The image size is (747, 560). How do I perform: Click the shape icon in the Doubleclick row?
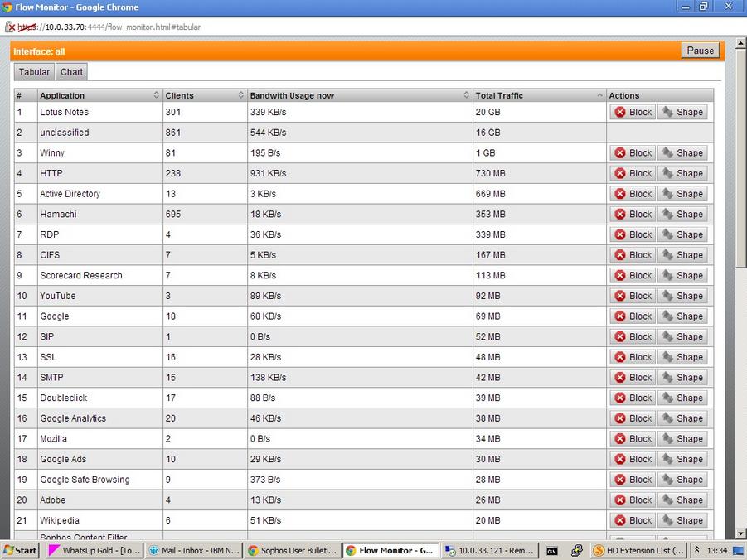pyautogui.click(x=668, y=398)
